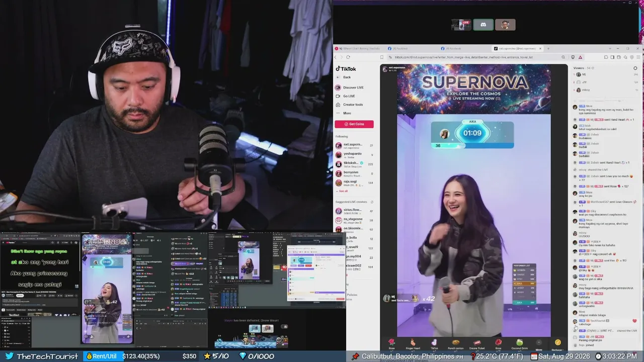This screenshot has height=362, width=644.
Task: Open Discover LIVE in the TikTok sidebar
Action: (350, 87)
